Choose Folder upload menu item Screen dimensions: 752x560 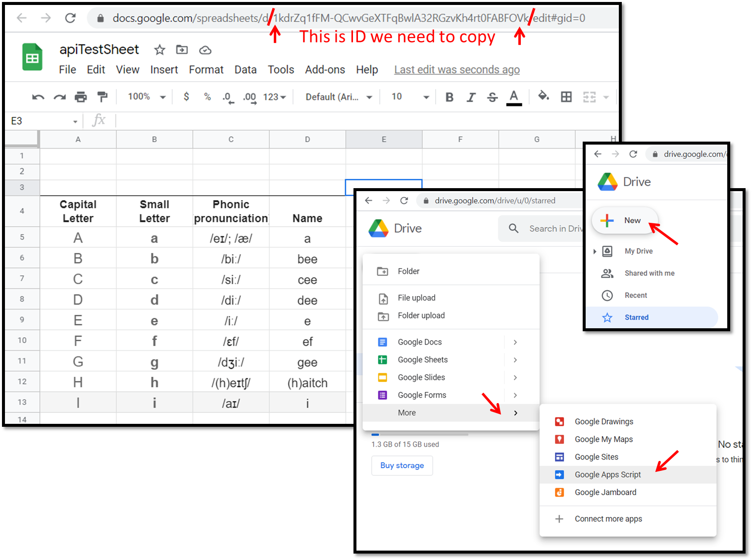click(451, 316)
